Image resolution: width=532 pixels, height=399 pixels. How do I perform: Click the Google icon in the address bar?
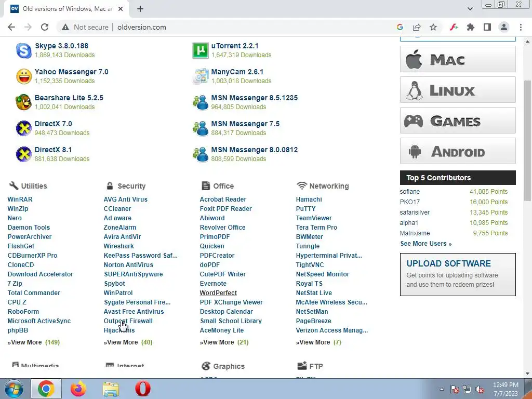click(x=400, y=27)
